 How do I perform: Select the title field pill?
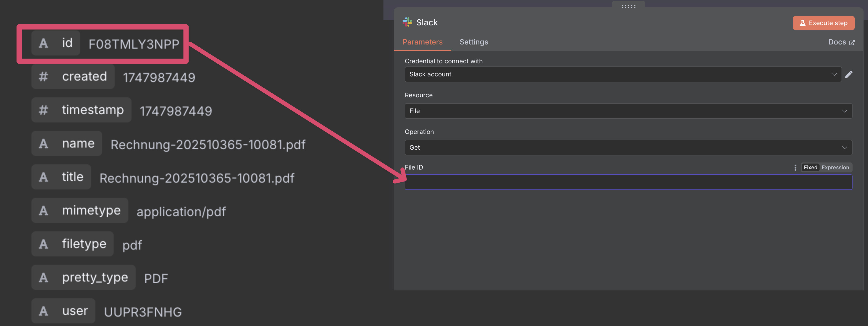click(61, 177)
